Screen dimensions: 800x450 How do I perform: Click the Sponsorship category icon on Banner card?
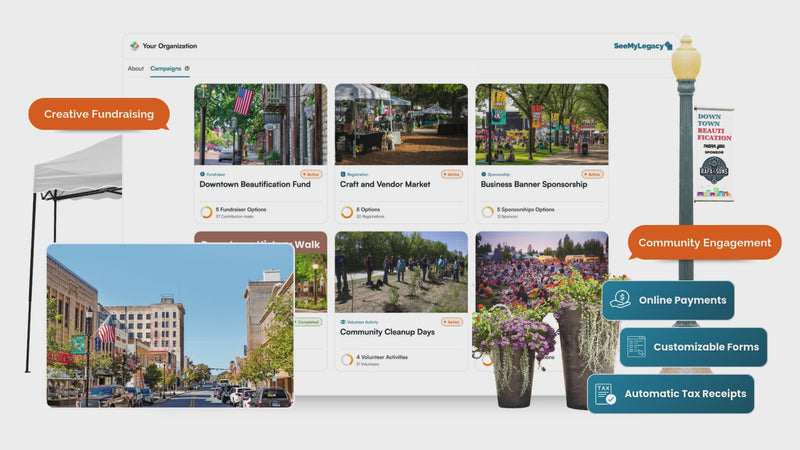(x=484, y=174)
